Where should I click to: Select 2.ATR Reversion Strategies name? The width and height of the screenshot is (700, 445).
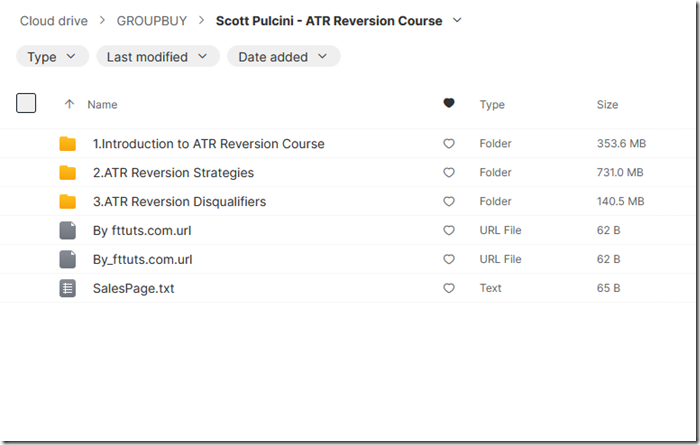(x=173, y=173)
